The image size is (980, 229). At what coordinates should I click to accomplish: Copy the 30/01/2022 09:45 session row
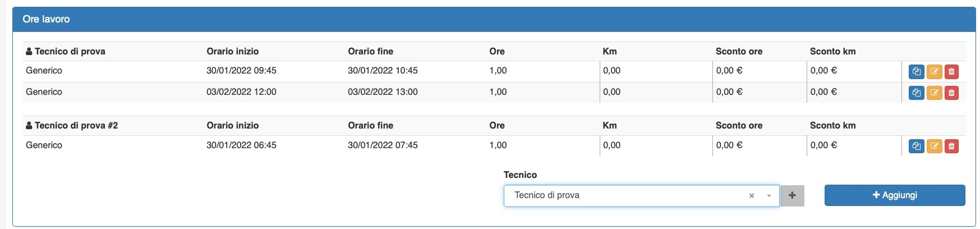tap(916, 72)
